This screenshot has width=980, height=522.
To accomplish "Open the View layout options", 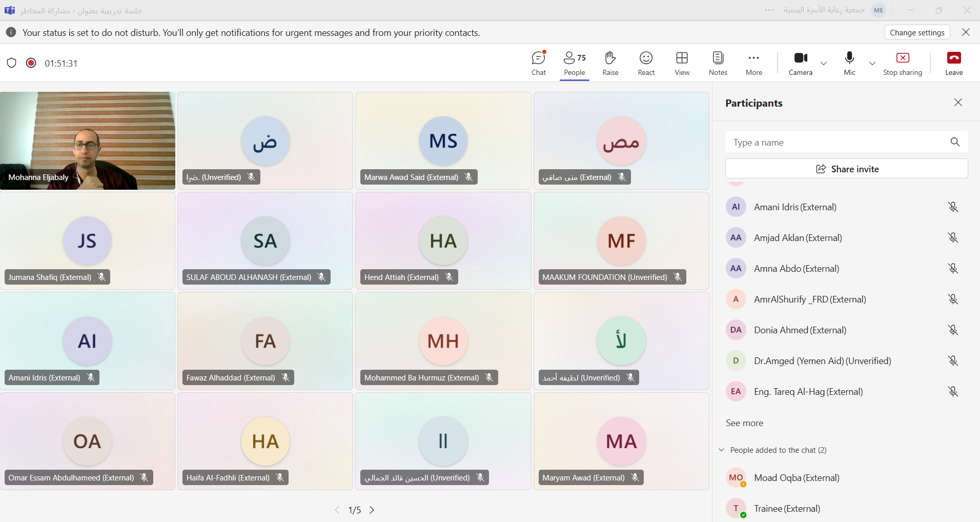I will 682,63.
